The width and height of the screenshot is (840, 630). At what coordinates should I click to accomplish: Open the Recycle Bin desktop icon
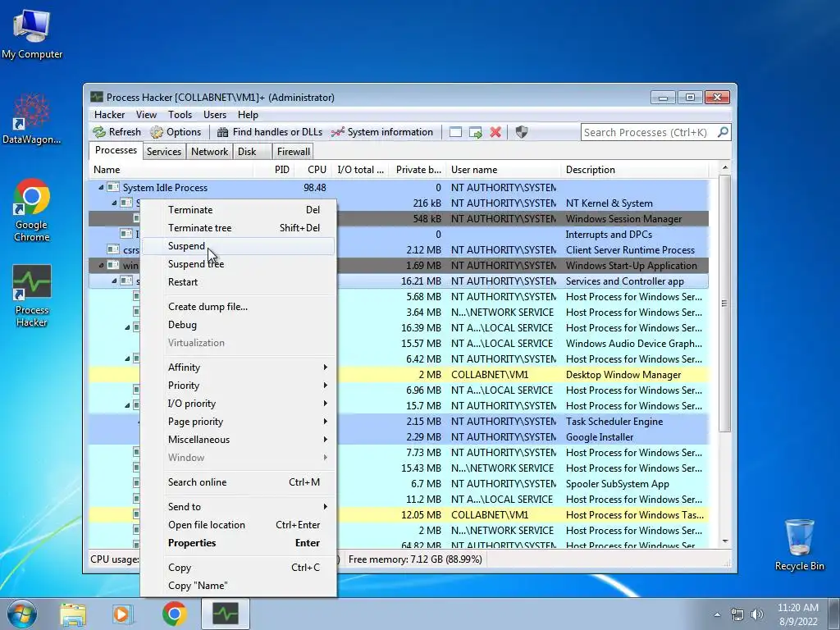click(799, 545)
